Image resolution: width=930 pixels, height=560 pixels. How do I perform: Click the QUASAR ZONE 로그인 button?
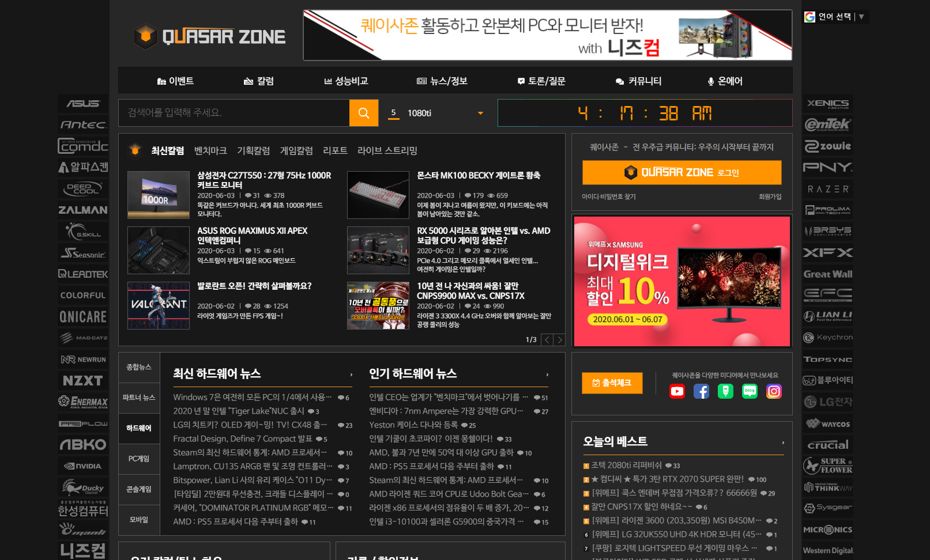point(682,172)
